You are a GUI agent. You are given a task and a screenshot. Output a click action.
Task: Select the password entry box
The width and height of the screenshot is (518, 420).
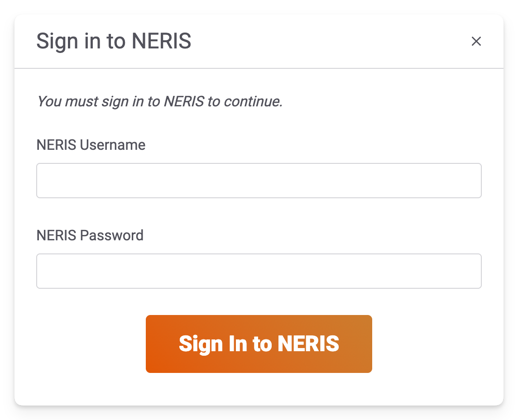pos(259,271)
